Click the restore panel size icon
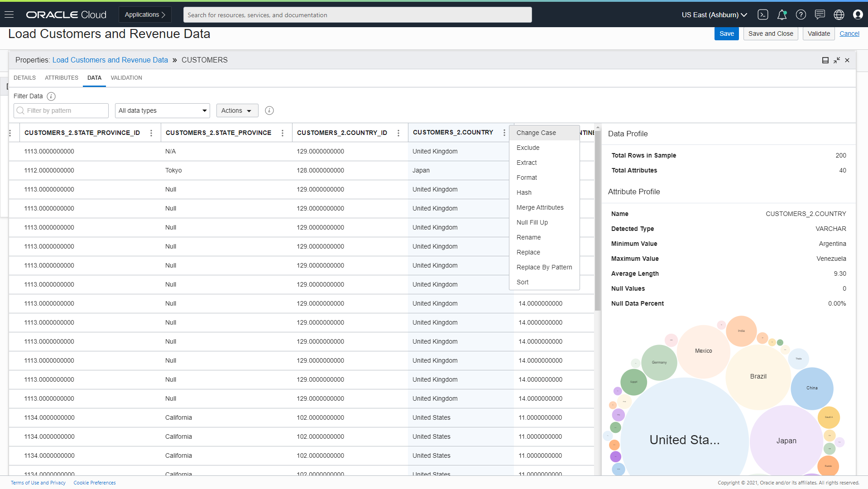The height and width of the screenshot is (489, 868). click(x=836, y=60)
